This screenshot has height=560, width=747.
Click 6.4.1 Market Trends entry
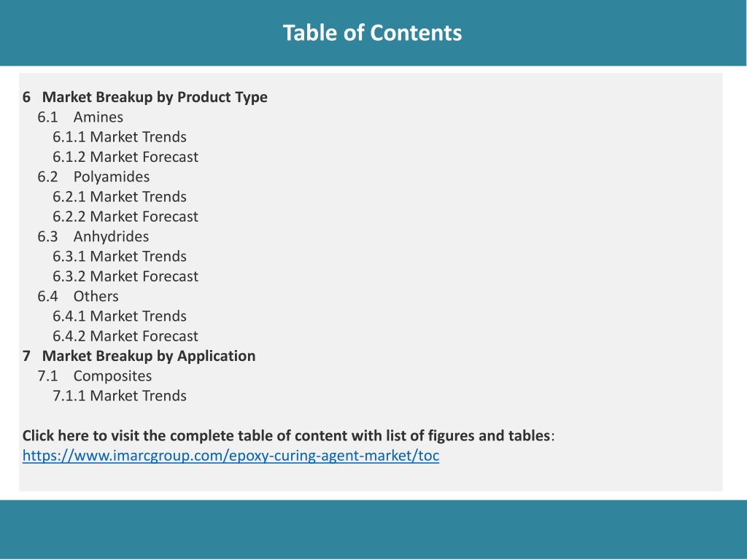[120, 316]
